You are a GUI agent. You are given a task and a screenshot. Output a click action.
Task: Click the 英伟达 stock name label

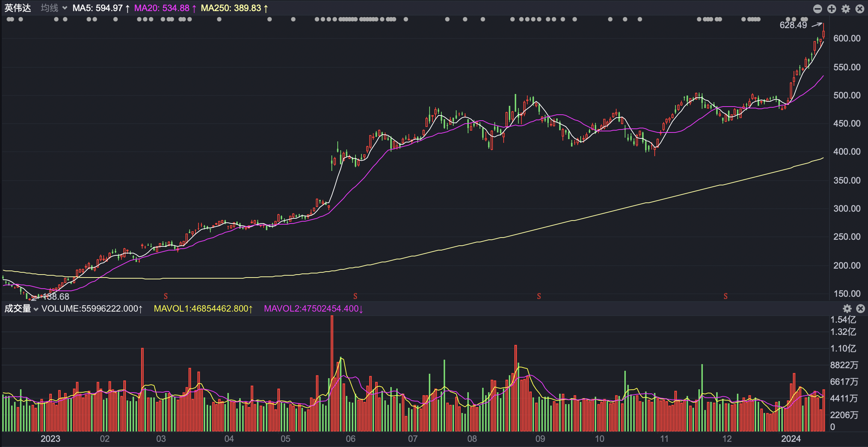click(18, 8)
